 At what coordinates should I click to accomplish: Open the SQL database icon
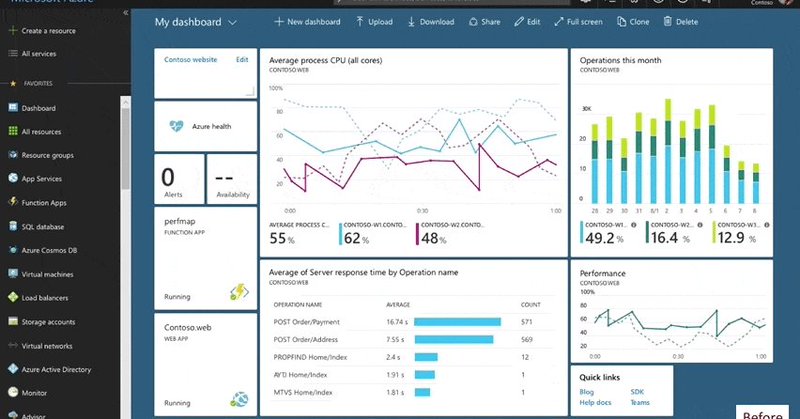click(x=13, y=226)
